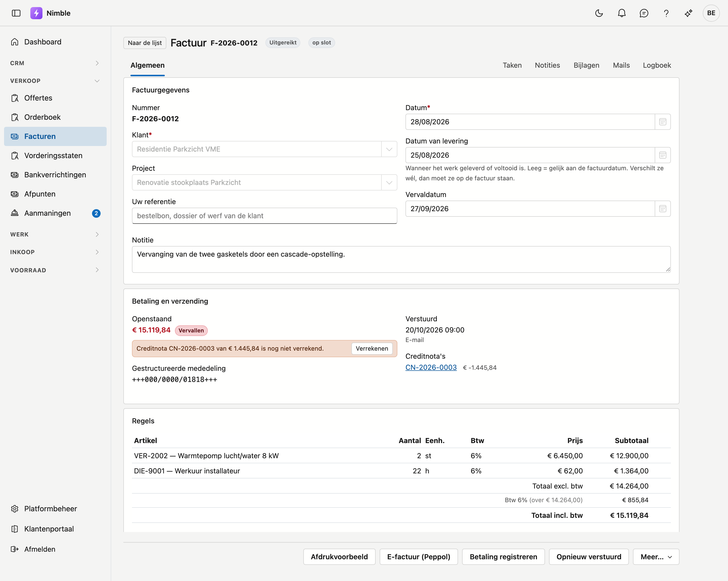Switch to the Mails tab
The image size is (728, 581).
click(621, 65)
